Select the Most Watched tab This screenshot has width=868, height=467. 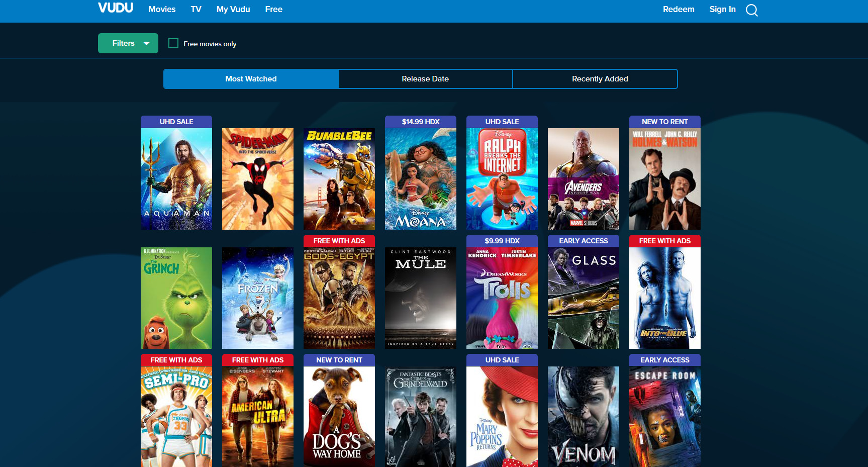[x=251, y=79]
